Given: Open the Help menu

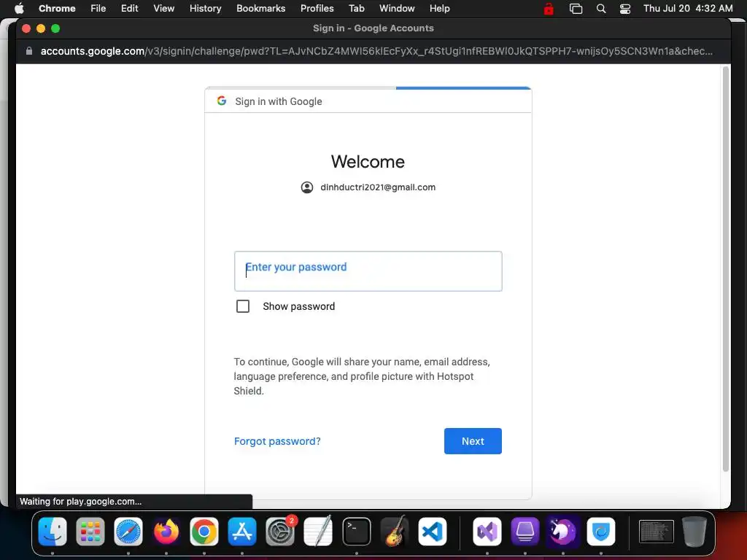Looking at the screenshot, I should click(x=439, y=8).
